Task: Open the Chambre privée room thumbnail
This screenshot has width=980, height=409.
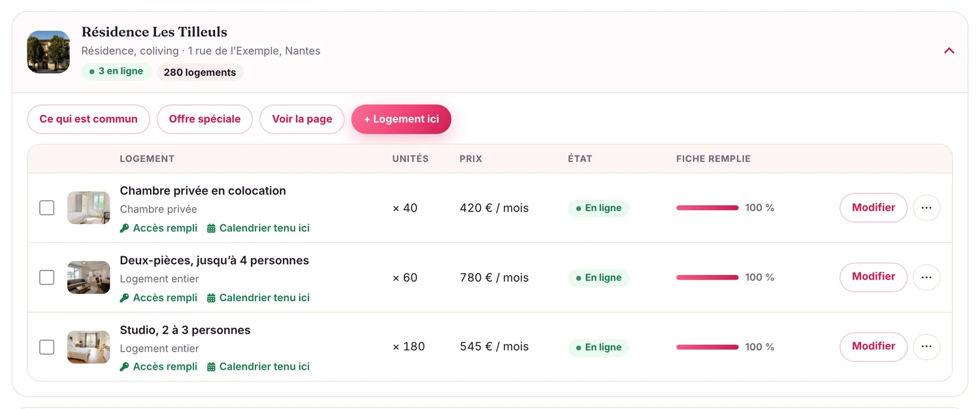Action: tap(89, 208)
